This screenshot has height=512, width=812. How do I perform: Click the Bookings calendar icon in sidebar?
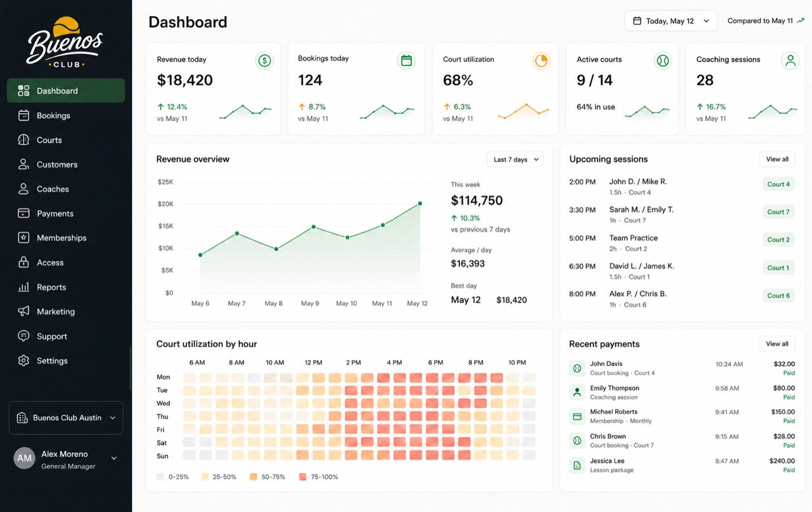tap(24, 115)
